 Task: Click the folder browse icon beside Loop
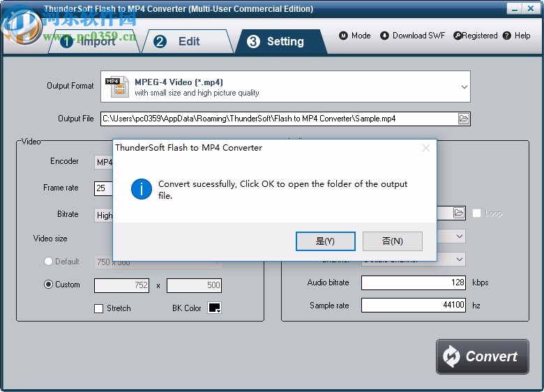pos(459,213)
